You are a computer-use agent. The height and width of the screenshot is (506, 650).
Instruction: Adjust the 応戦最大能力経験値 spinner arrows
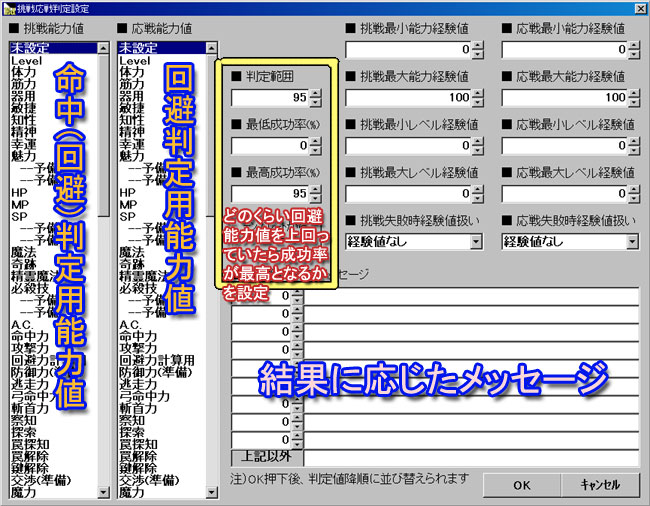(634, 98)
